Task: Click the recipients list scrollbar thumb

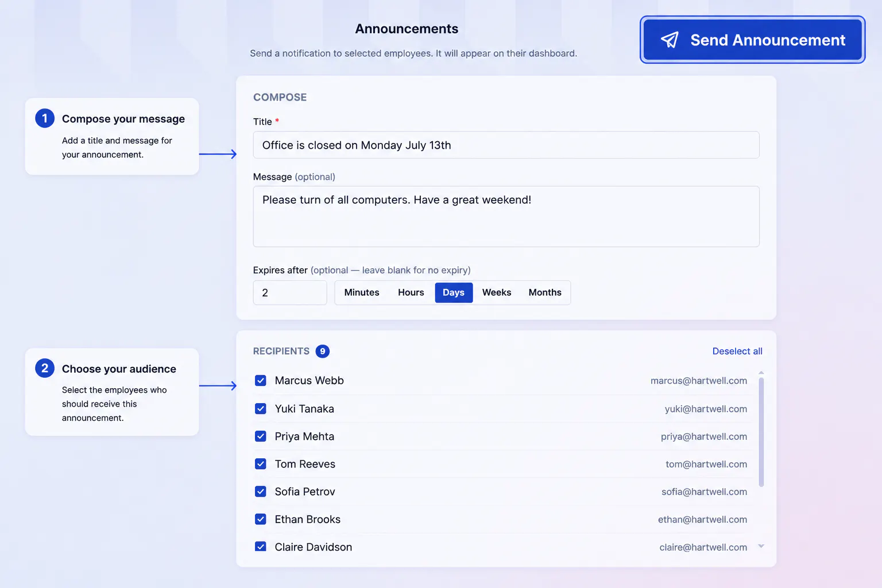Action: pyautogui.click(x=761, y=432)
